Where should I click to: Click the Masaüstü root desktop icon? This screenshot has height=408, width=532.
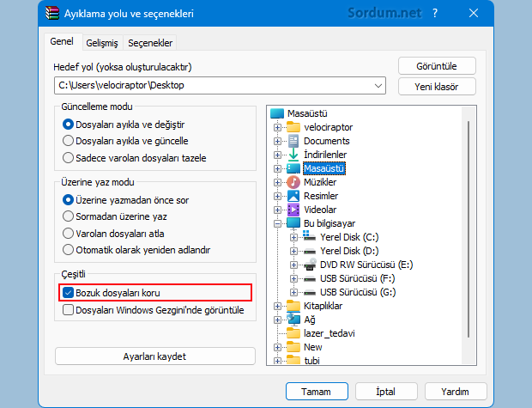tap(277, 113)
